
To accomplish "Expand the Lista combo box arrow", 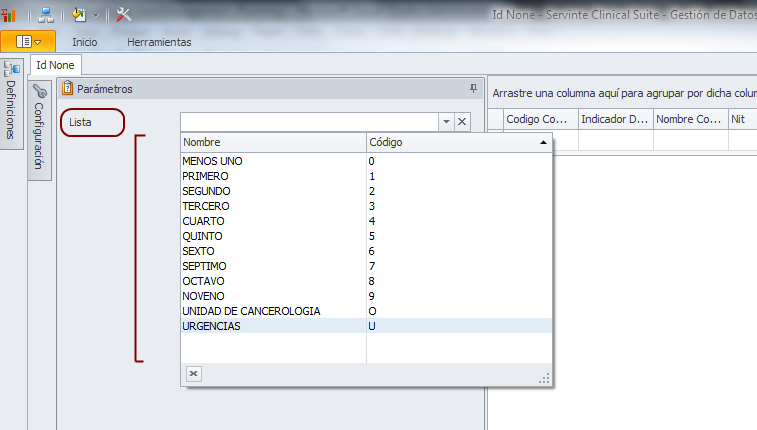I will [x=446, y=121].
